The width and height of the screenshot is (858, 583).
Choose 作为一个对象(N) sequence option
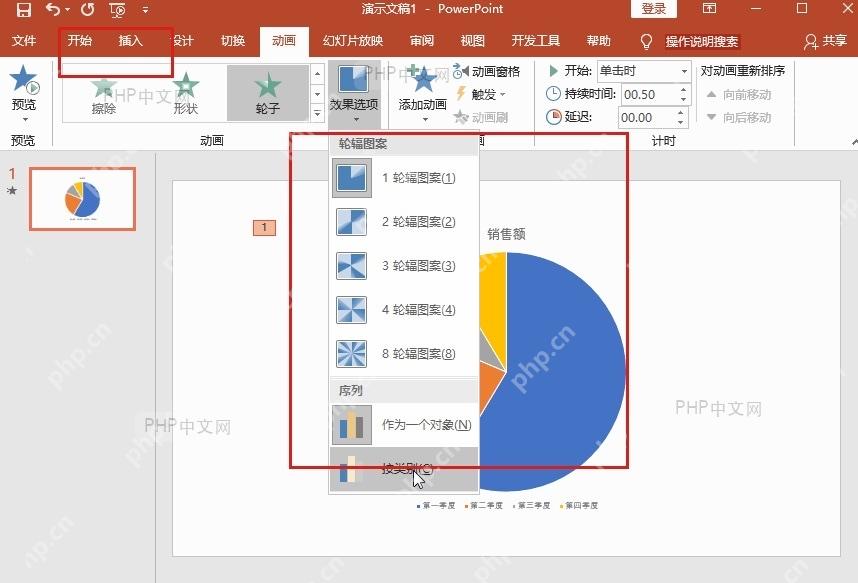coord(404,425)
